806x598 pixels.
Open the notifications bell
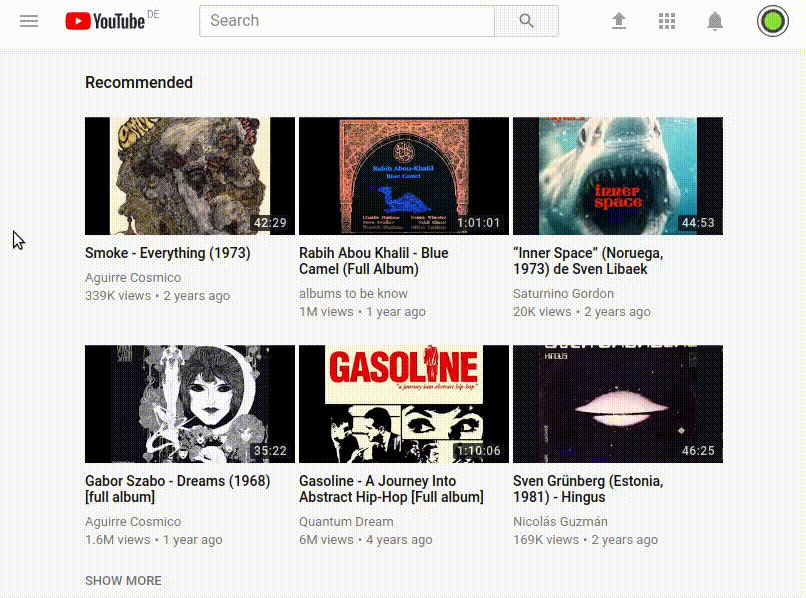pos(715,21)
